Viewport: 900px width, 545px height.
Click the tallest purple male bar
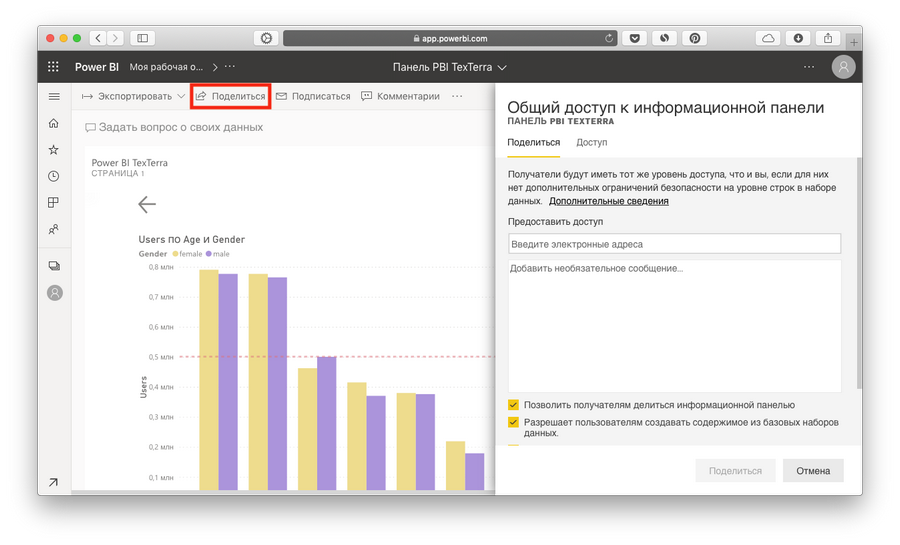pyautogui.click(x=228, y=382)
